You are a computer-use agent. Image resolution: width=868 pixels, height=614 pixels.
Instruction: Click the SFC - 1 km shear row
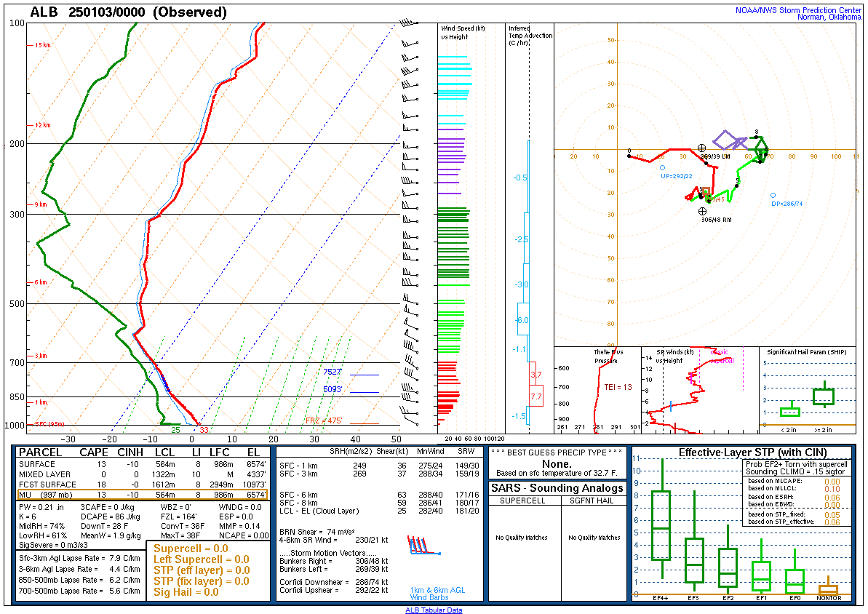pos(379,466)
